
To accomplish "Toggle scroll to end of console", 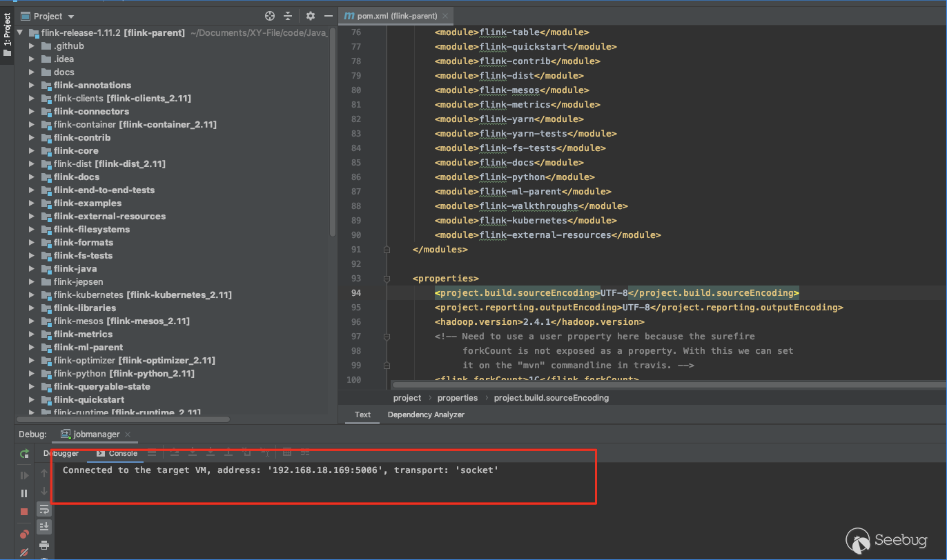I will point(44,527).
